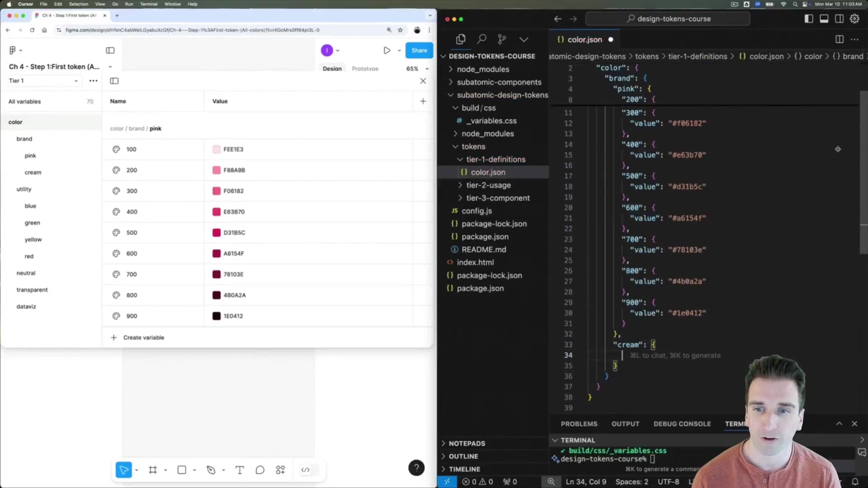
Task: Reload the browser page
Action: coord(32,30)
